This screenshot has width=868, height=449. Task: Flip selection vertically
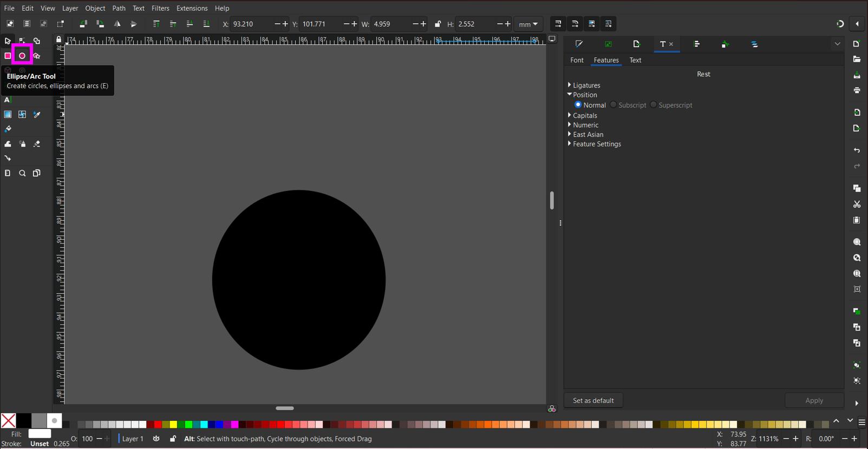point(134,24)
